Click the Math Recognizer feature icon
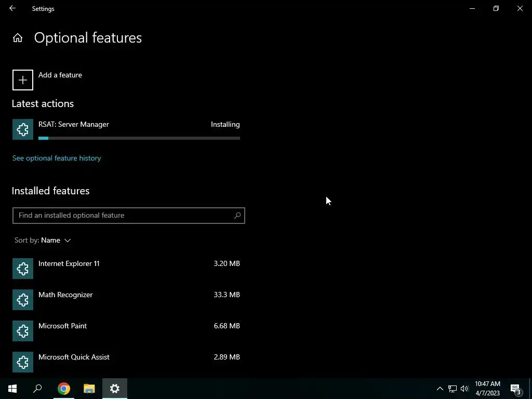 [x=23, y=300]
